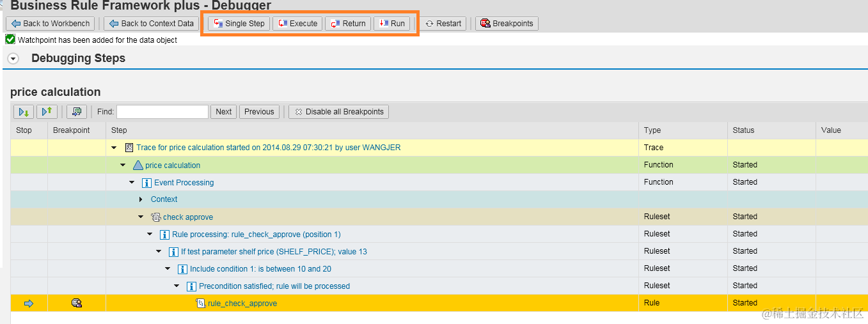Click the Step column header

(372, 130)
